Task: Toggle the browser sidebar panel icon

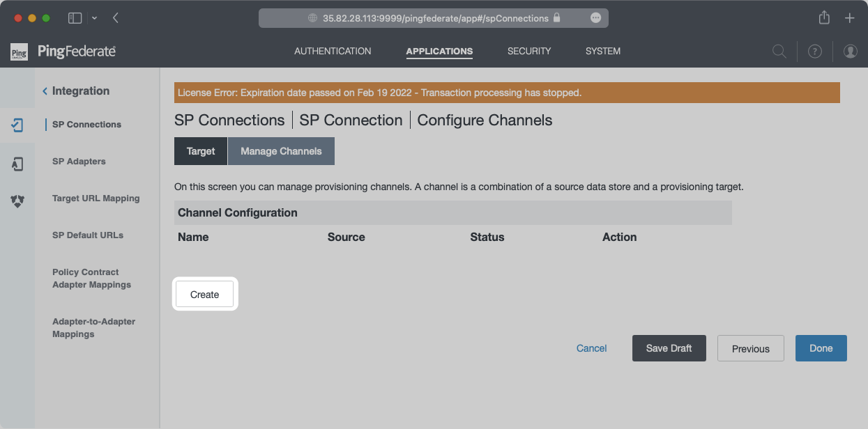Action: pos(75,18)
